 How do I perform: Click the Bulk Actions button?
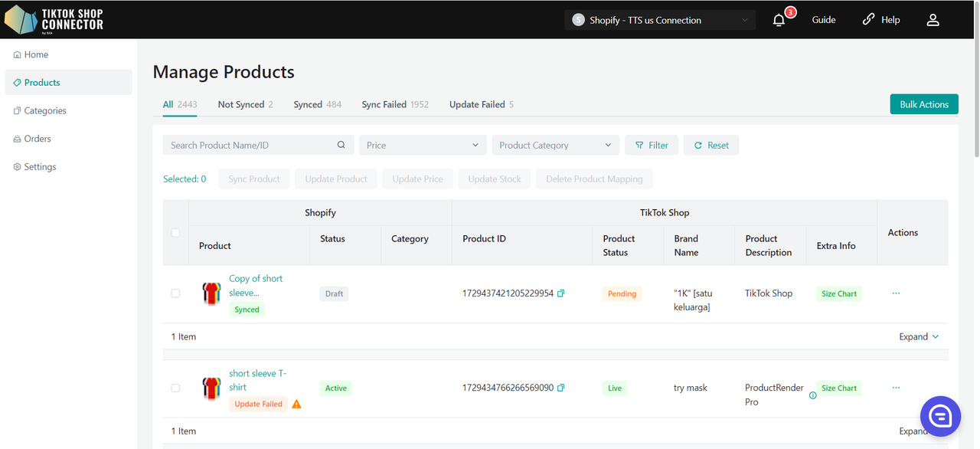(x=923, y=104)
